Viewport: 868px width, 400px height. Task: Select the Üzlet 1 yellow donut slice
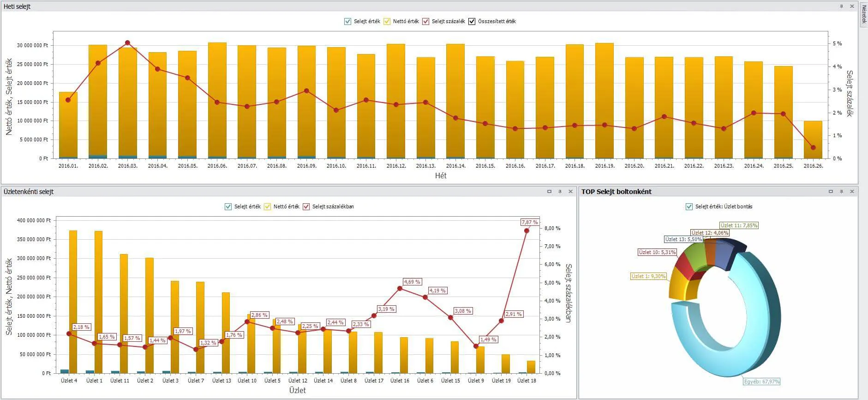click(677, 284)
